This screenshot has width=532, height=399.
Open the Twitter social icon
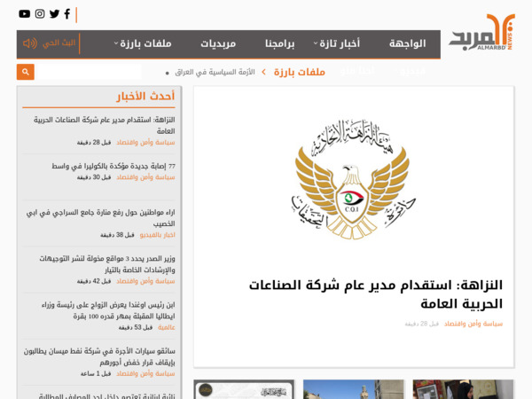54,14
